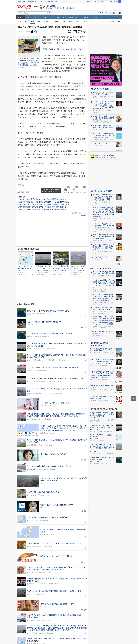Close the ChatGPT速習講座 advertisement

click(x=121, y=55)
